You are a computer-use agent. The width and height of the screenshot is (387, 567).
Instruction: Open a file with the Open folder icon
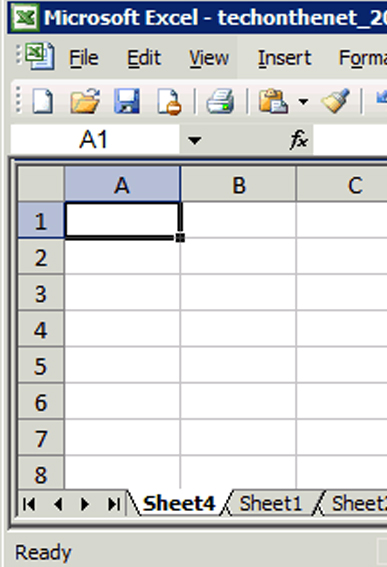85,101
